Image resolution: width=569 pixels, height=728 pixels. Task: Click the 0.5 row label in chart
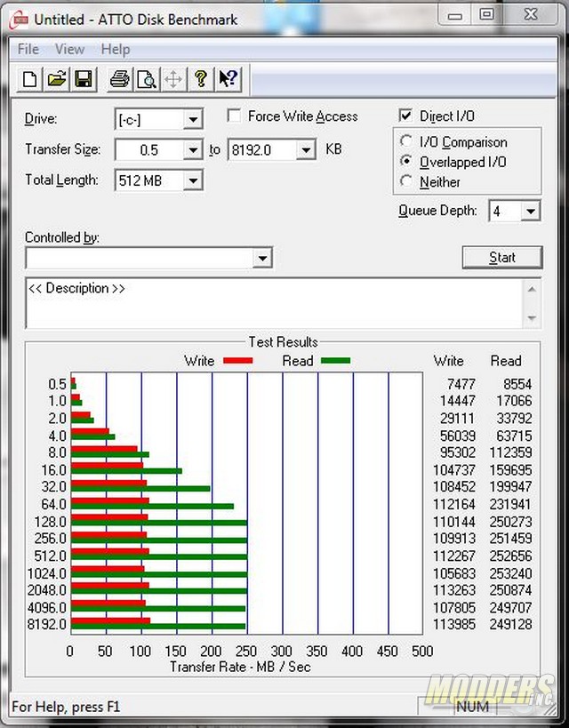pyautogui.click(x=57, y=384)
